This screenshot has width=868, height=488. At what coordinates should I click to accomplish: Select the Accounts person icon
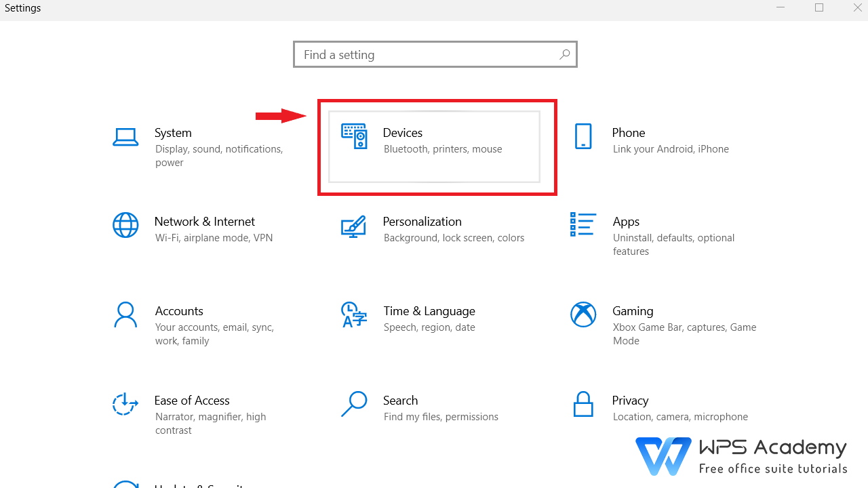(x=125, y=314)
